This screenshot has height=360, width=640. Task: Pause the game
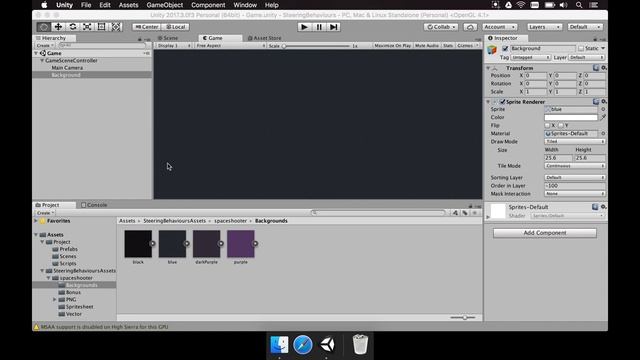tap(319, 27)
